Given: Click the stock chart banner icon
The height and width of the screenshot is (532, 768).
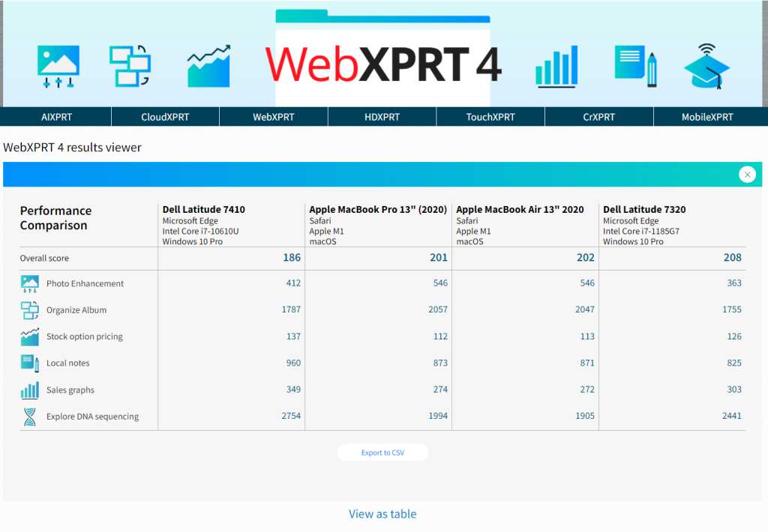Looking at the screenshot, I should point(208,66).
